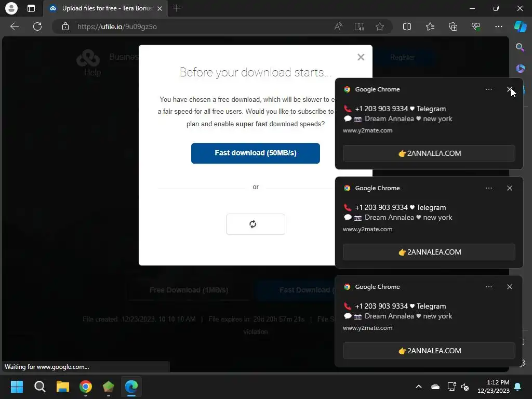Click the loading spinner slow download button

click(x=255, y=224)
